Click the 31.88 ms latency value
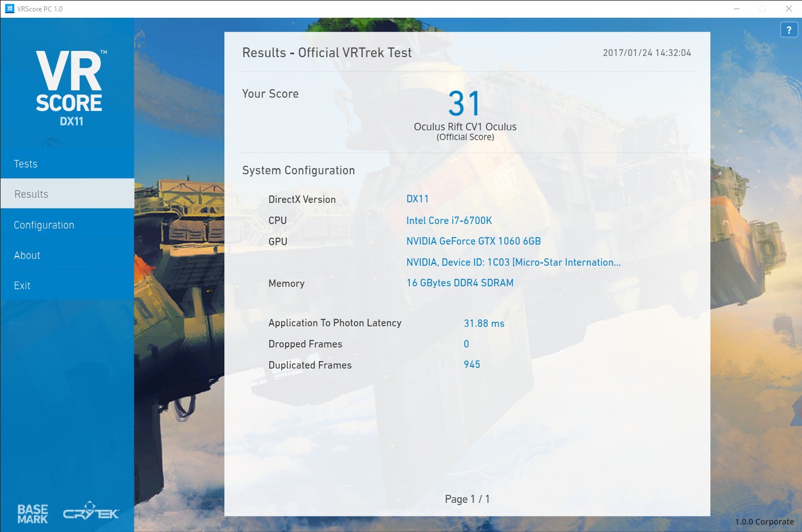The width and height of the screenshot is (802, 532). pos(484,324)
